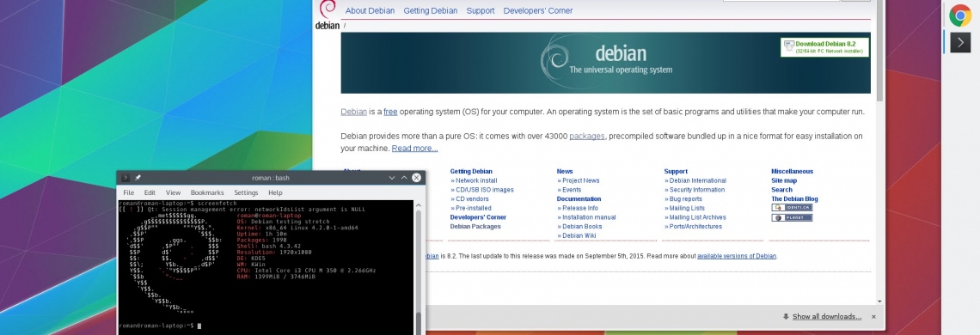
Task: Click the download arrow icon in downloads bar
Action: point(786,317)
